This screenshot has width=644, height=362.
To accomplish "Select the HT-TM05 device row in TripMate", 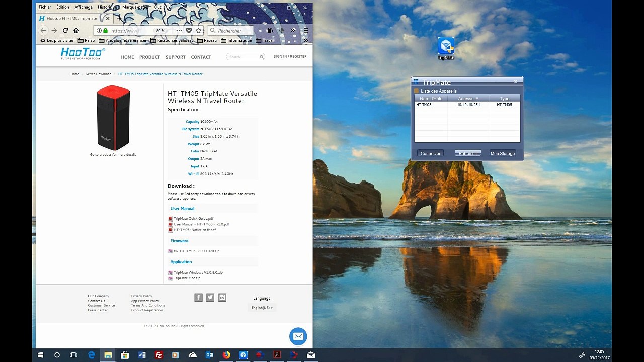I will click(x=467, y=105).
